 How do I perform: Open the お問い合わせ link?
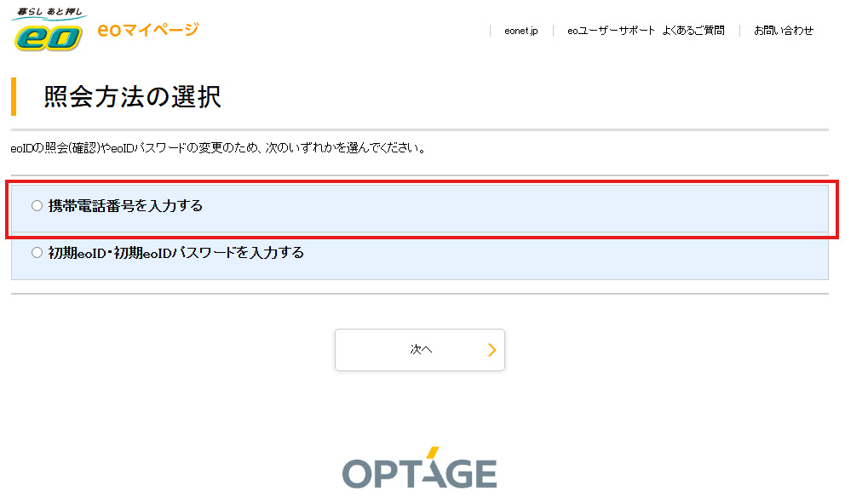pos(783,31)
